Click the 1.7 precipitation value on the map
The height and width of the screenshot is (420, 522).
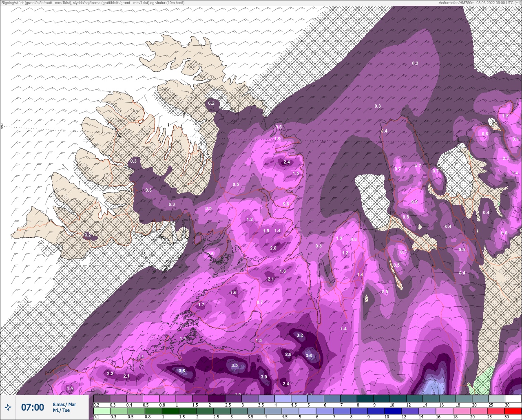pyautogui.click(x=201, y=305)
